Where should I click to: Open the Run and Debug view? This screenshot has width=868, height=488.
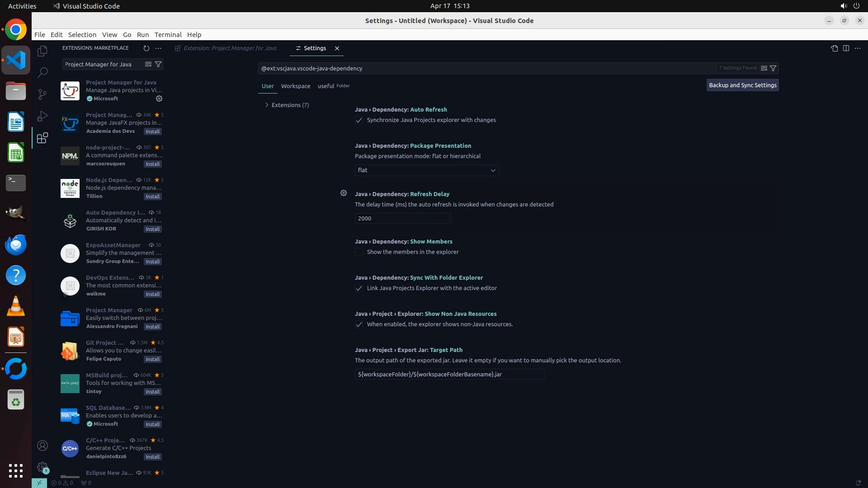click(x=42, y=116)
